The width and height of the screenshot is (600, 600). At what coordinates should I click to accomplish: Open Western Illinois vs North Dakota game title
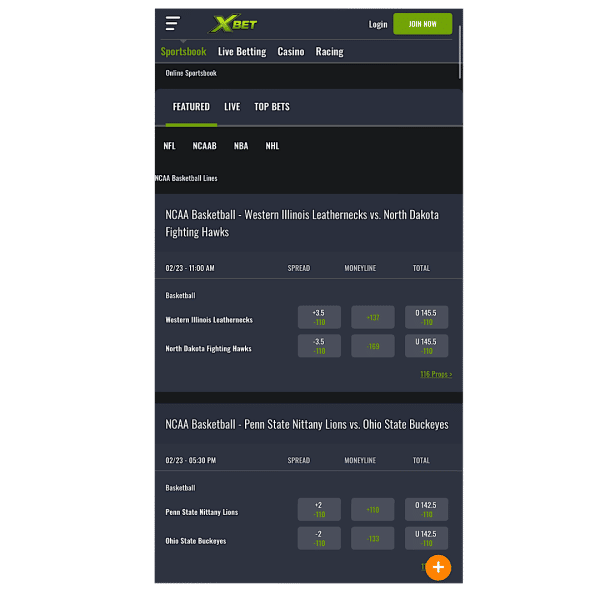pos(302,223)
